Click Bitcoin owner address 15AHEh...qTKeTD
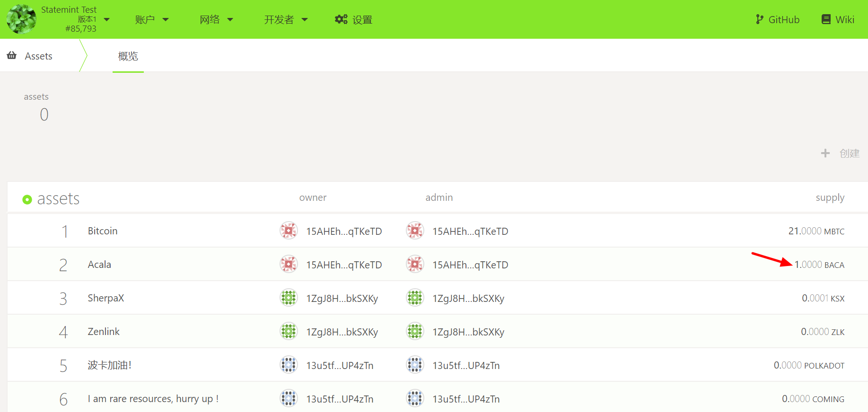The image size is (868, 412). coord(344,232)
